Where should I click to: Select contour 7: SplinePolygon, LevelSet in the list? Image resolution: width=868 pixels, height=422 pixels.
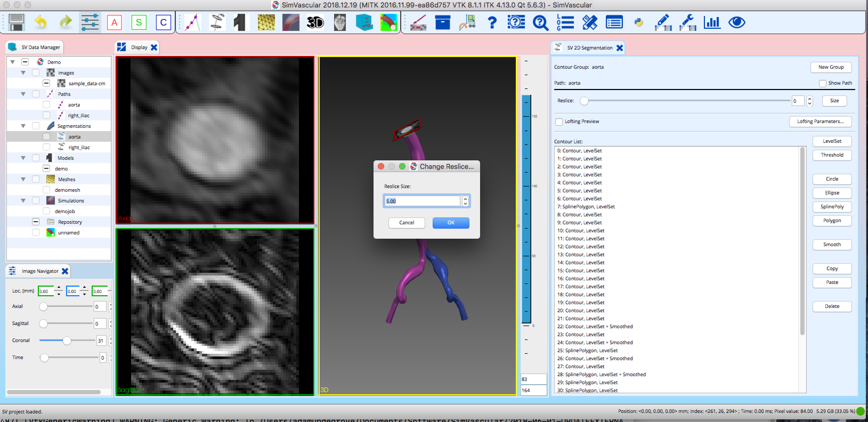coord(586,206)
